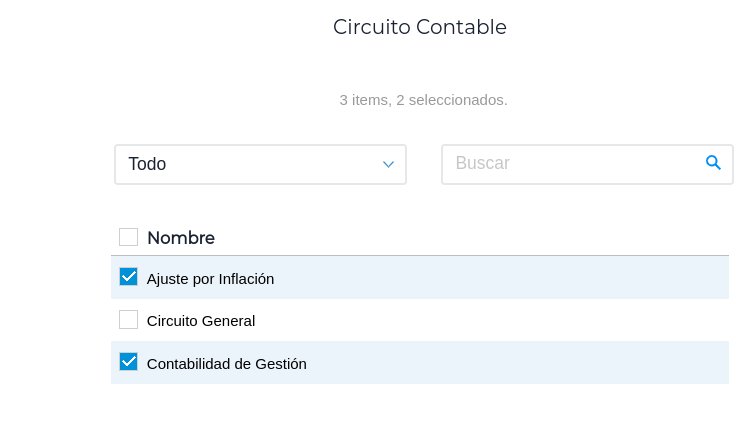Screen dimensions: 752x426
Task: Click the Circuito Contable page title
Action: (420, 27)
